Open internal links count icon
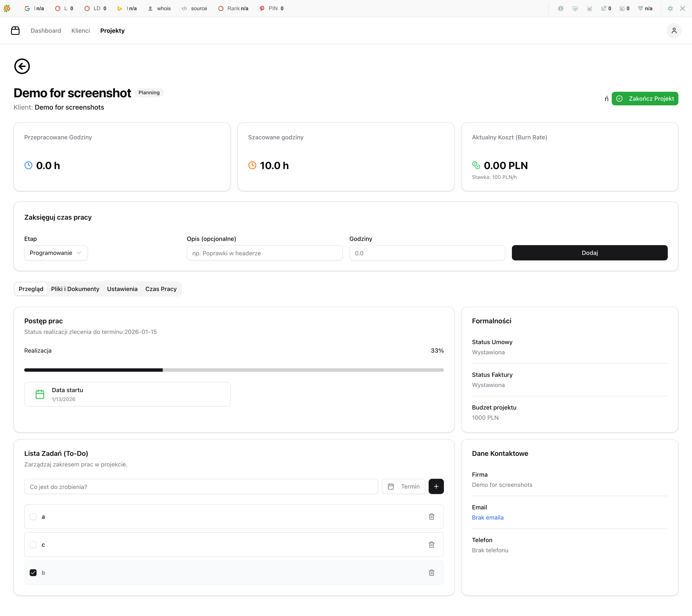692x616 pixels. 624,8
